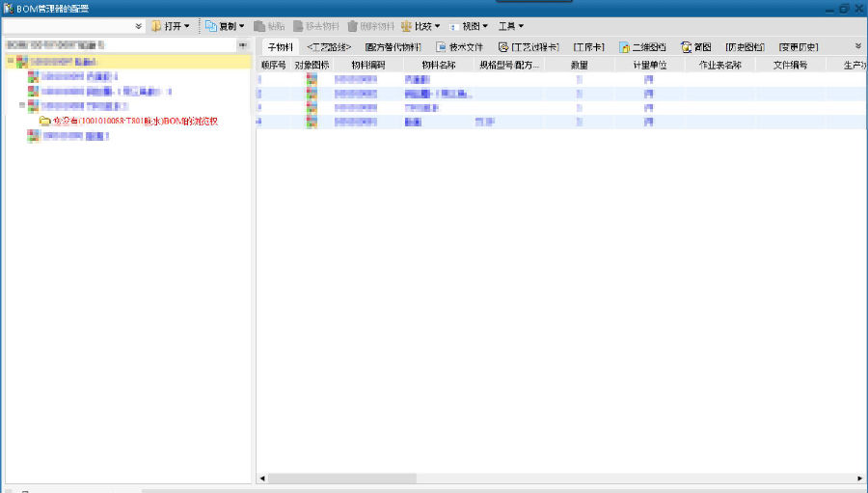Switch to the [历史图档] tab

point(745,47)
